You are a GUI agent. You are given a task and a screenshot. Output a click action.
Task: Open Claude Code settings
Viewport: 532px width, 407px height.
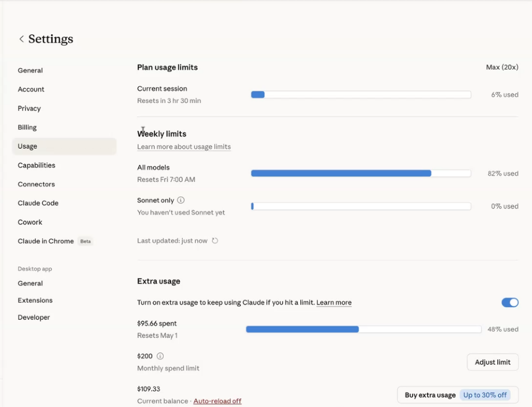coord(38,203)
